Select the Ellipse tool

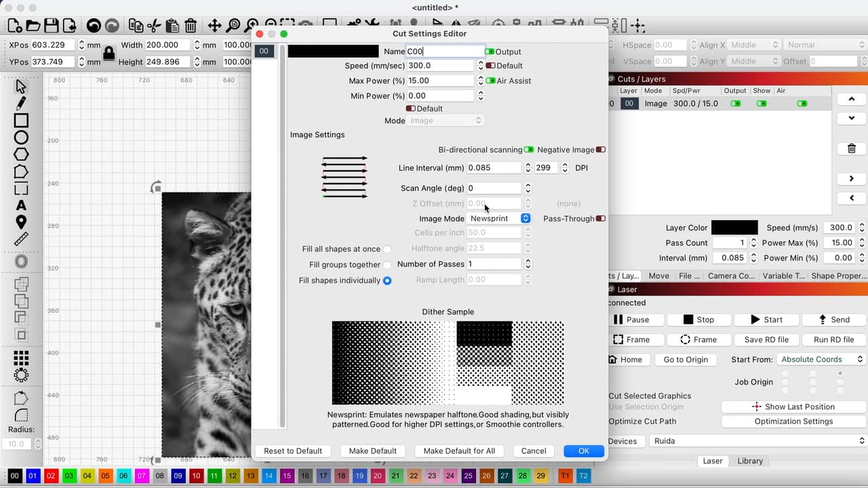click(x=21, y=138)
